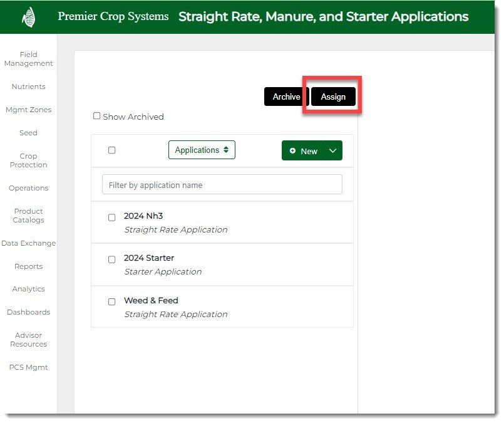This screenshot has height=423, width=504.
Task: Open the Crop Protection menu
Action: pos(28,160)
